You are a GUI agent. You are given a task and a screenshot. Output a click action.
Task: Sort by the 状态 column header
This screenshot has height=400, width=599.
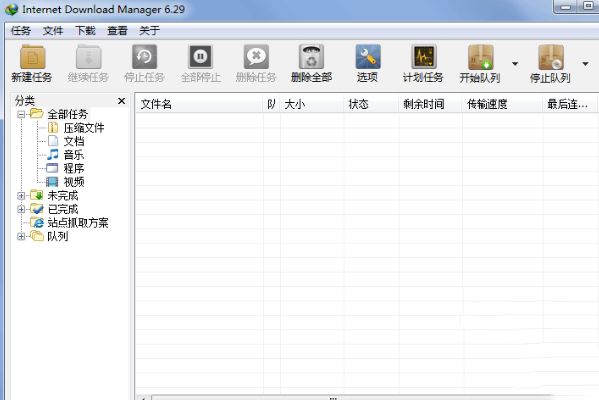point(371,104)
